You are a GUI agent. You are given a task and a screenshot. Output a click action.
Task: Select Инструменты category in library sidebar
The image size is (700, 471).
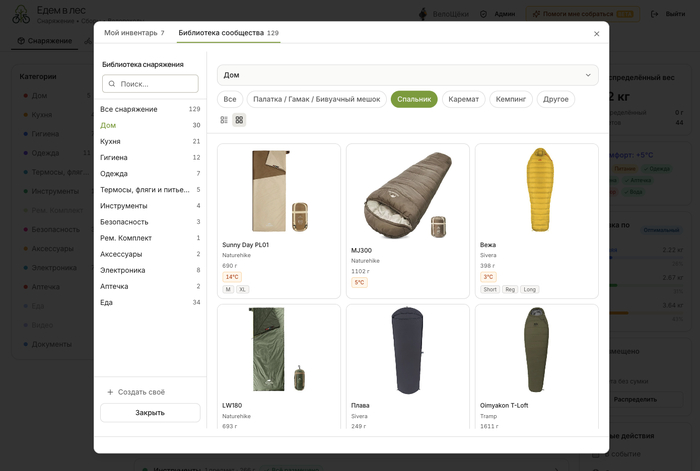150,205
